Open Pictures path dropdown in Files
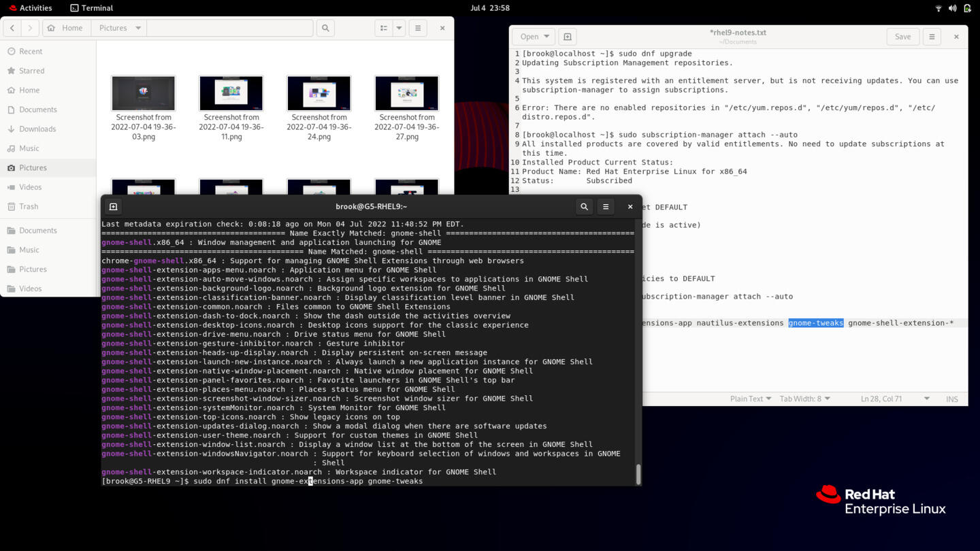Viewport: 980px width, 551px height. 120,28
